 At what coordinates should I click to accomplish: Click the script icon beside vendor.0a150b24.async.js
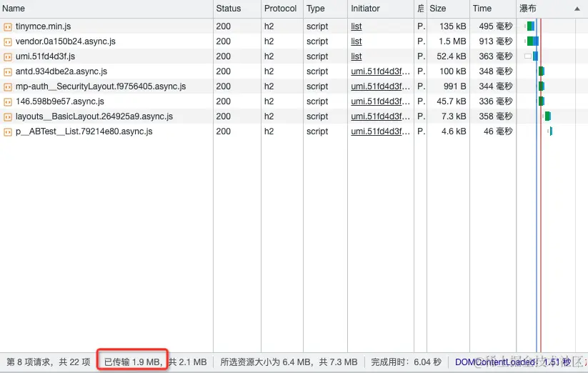click(x=7, y=41)
